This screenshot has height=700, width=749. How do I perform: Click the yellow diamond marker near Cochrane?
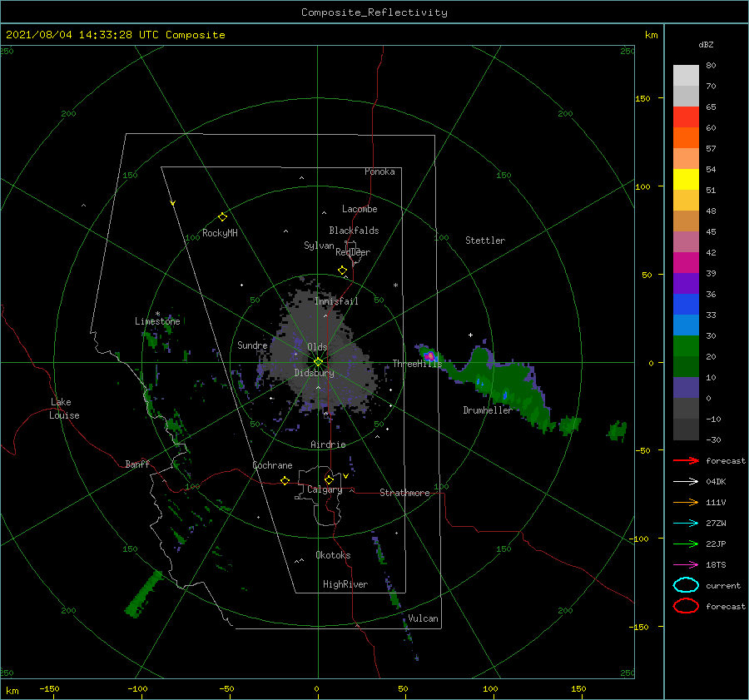click(x=285, y=481)
